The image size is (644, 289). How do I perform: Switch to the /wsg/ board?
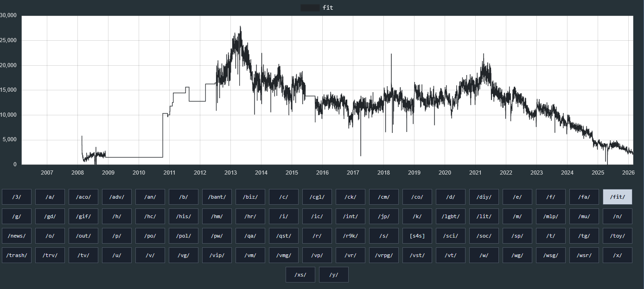coord(551,255)
